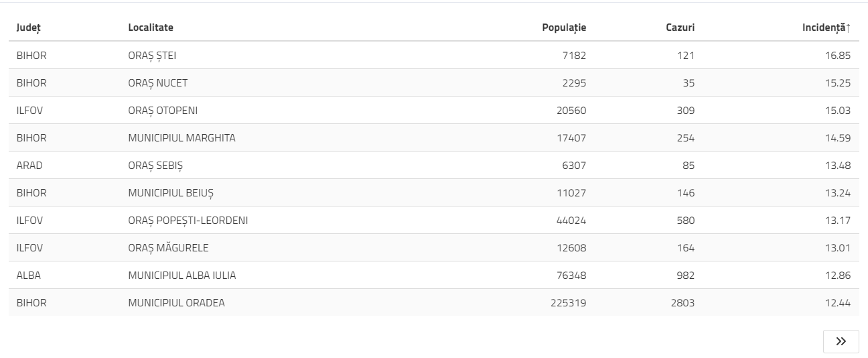This screenshot has width=868, height=358.
Task: Select the ORAȘ ȘTEI locality cell
Action: (152, 56)
